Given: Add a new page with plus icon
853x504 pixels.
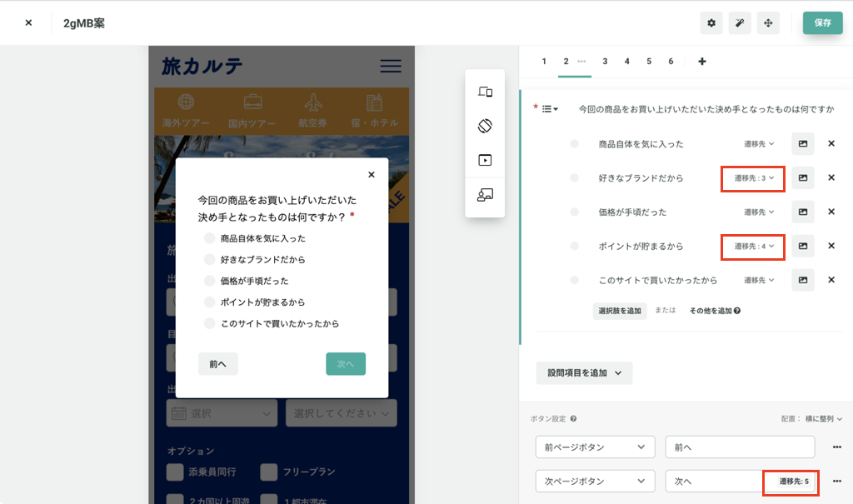Looking at the screenshot, I should point(701,62).
